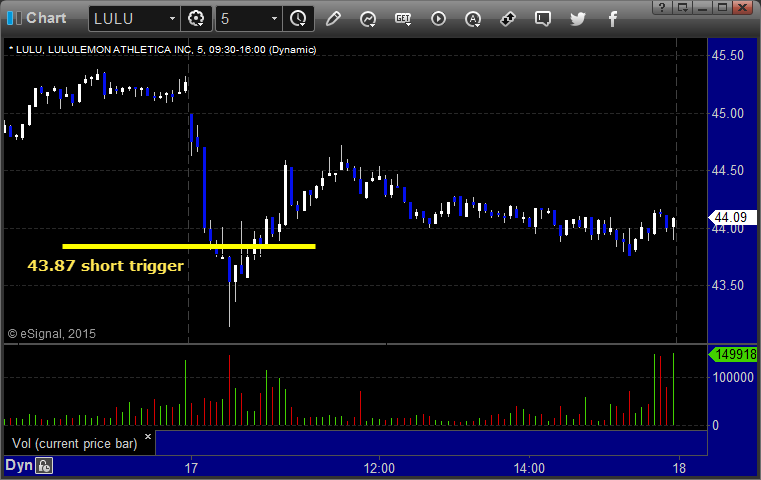The image size is (761, 480).
Task: Click the blue chart window icon
Action: click(14, 18)
